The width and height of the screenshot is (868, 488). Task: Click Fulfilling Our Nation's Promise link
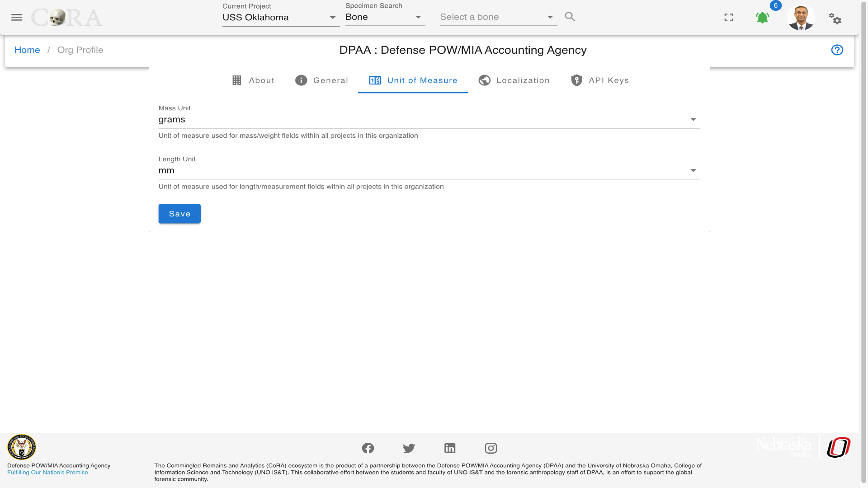click(47, 473)
